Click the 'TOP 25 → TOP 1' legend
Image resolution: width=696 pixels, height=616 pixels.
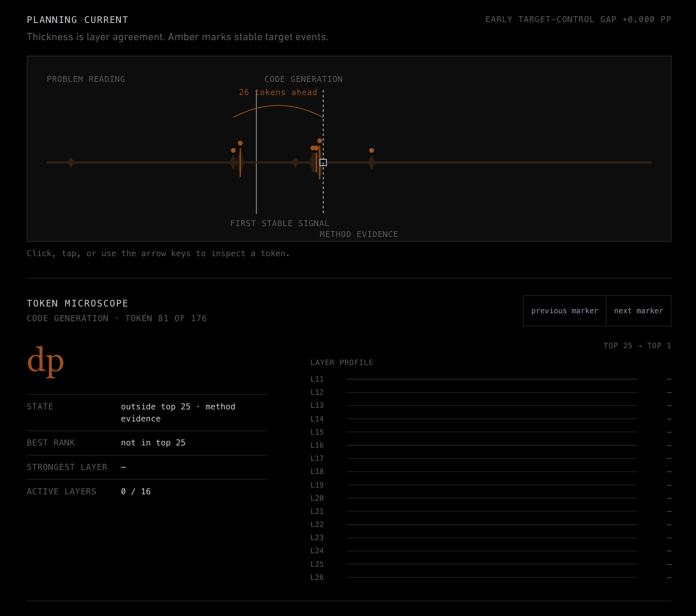coord(637,346)
